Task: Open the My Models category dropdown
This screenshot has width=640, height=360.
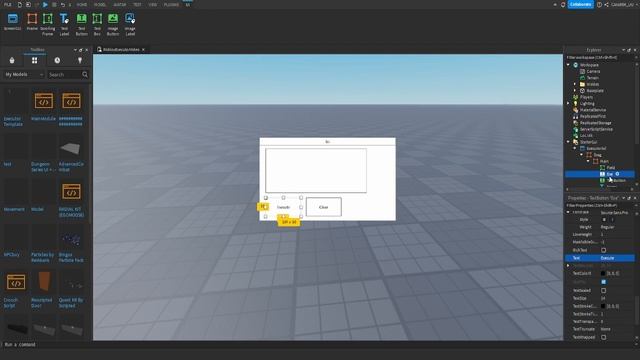Action: coord(24,75)
